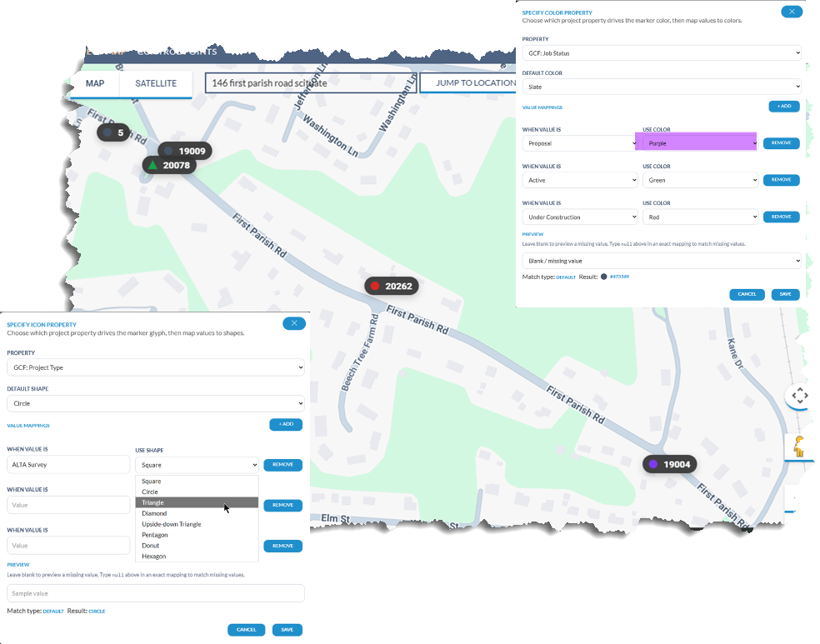Open Blank / missing value preview dropdown
Viewport: 820px width, 644px height.
tap(662, 261)
